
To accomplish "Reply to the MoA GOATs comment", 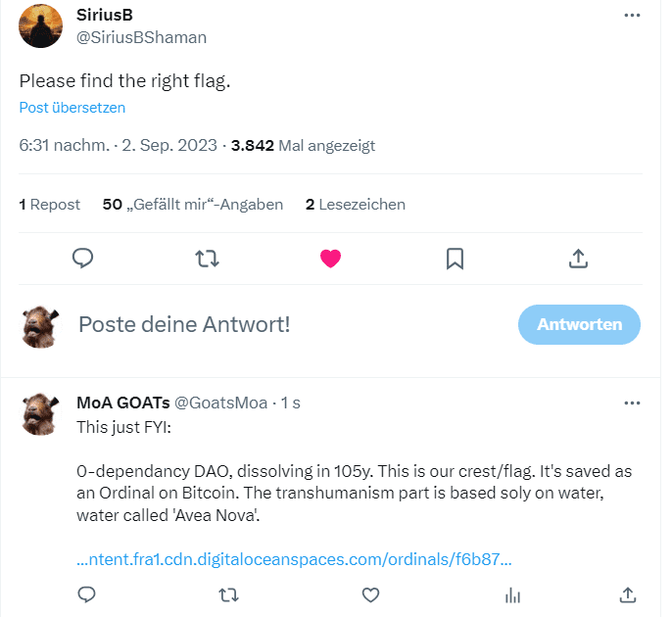I will [86, 593].
